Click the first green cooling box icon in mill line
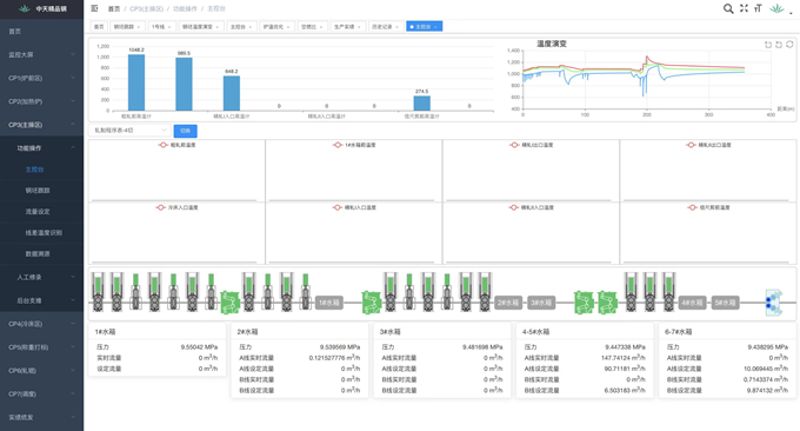 (230, 302)
